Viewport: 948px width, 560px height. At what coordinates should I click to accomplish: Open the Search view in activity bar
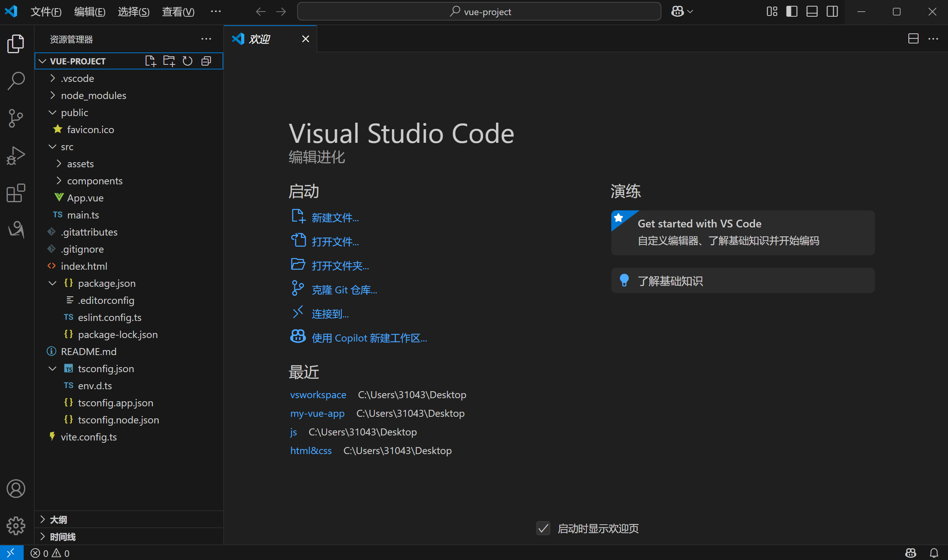16,81
